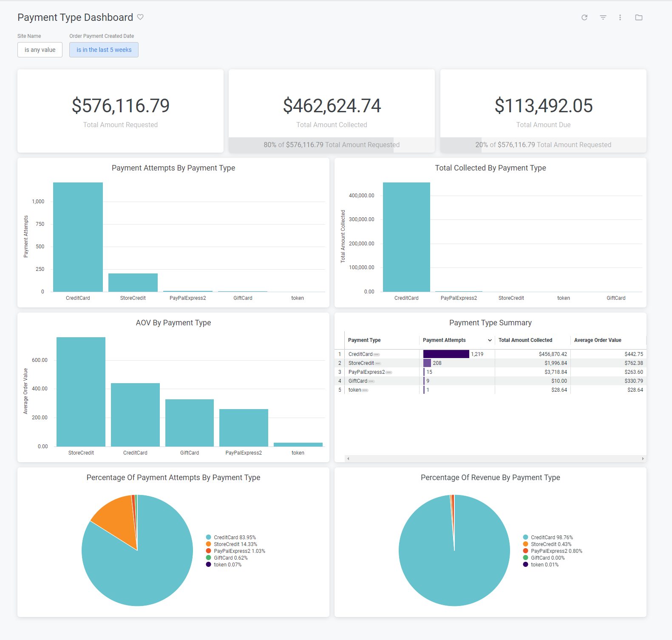Click the $113,492.05 Total Amount Due value
This screenshot has width=672, height=640.
pyautogui.click(x=544, y=105)
